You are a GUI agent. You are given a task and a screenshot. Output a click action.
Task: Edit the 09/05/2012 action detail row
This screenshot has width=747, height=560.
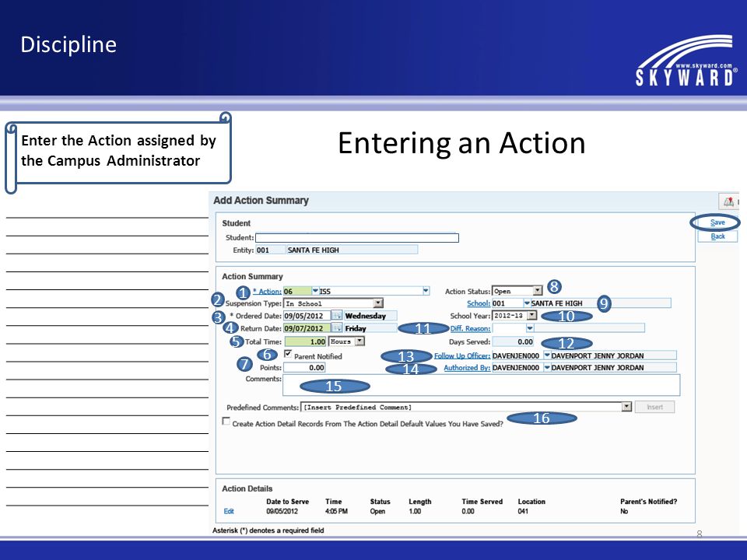click(x=229, y=512)
